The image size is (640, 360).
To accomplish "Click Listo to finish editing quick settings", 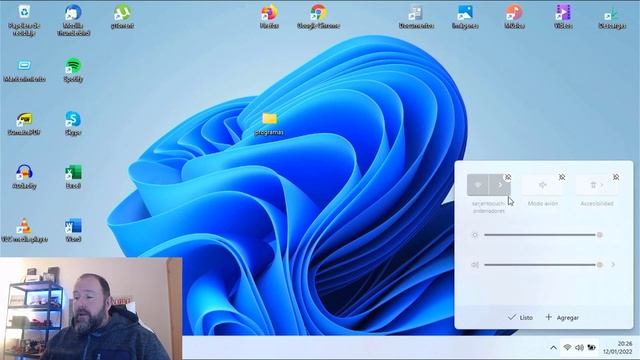I will click(x=520, y=317).
